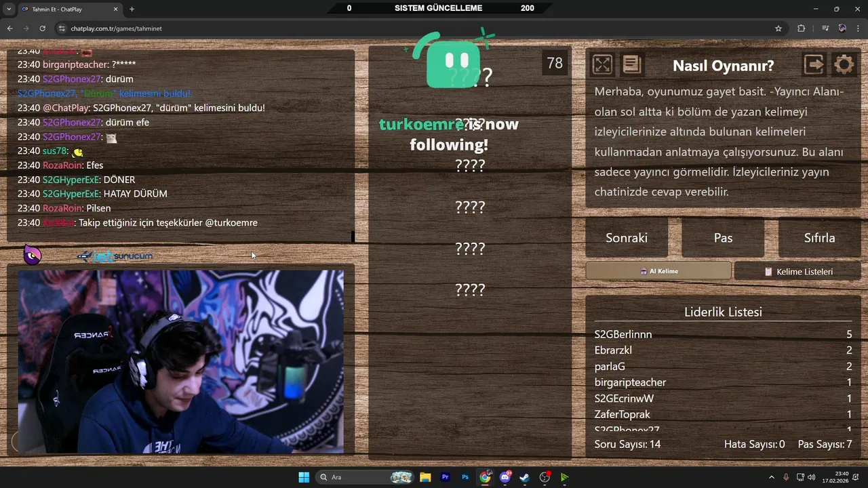The width and height of the screenshot is (868, 488).
Task: Click Soru Sayısı: 14 counter
Action: click(x=627, y=444)
